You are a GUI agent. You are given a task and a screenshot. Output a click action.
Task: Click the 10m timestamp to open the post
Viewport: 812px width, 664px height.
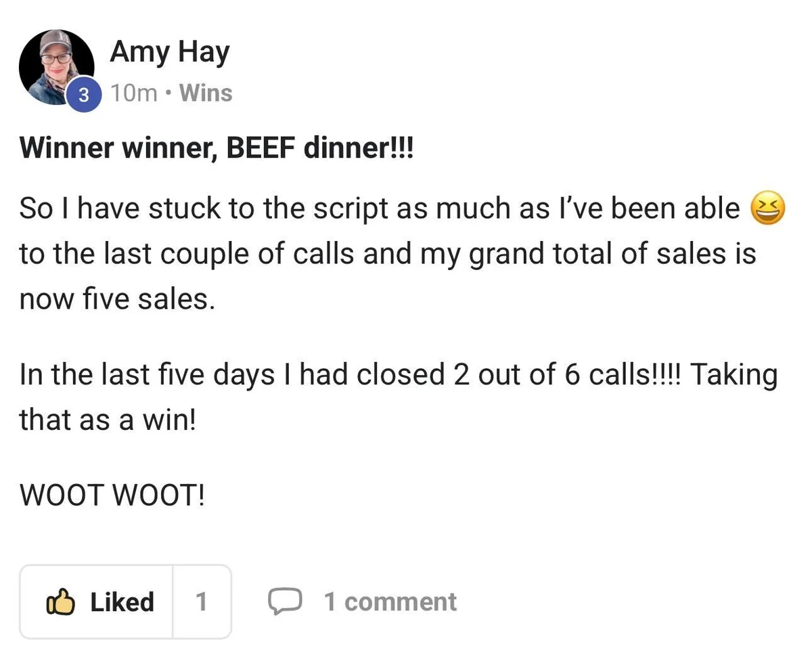133,93
